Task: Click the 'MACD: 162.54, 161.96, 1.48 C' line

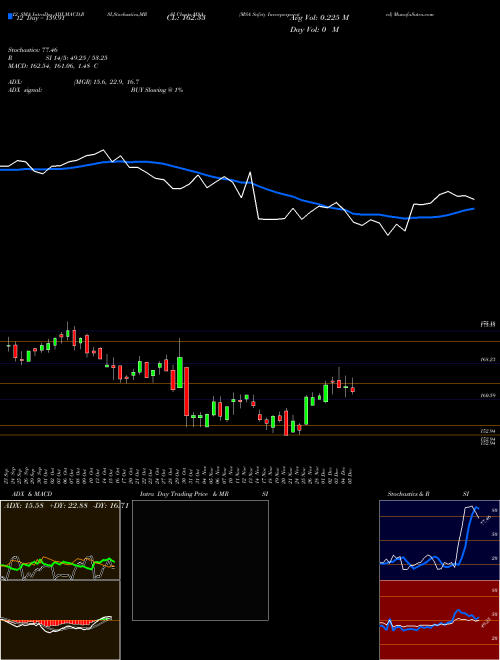Action: pyautogui.click(x=53, y=66)
